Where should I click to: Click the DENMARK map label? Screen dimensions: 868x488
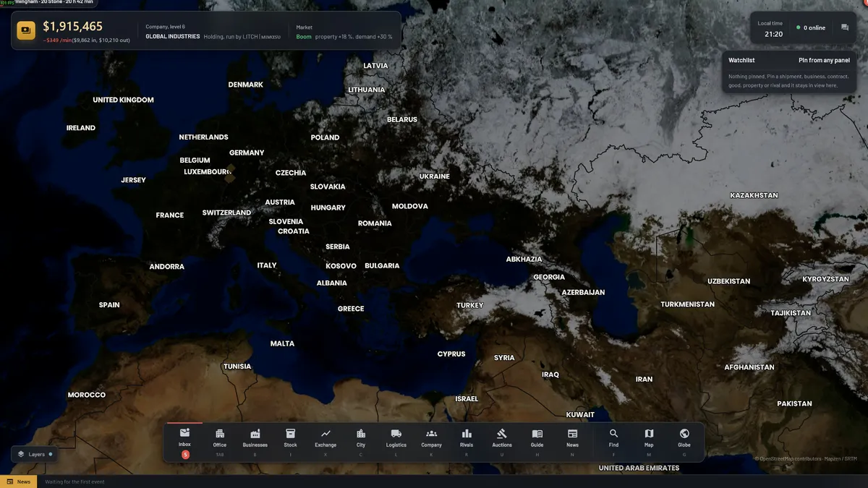click(246, 85)
